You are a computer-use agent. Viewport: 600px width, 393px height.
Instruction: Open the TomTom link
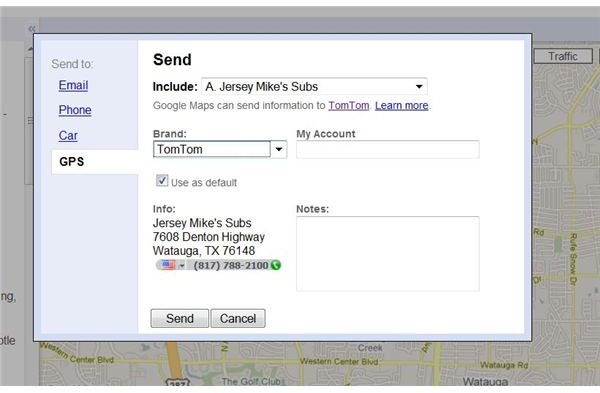[x=349, y=106]
